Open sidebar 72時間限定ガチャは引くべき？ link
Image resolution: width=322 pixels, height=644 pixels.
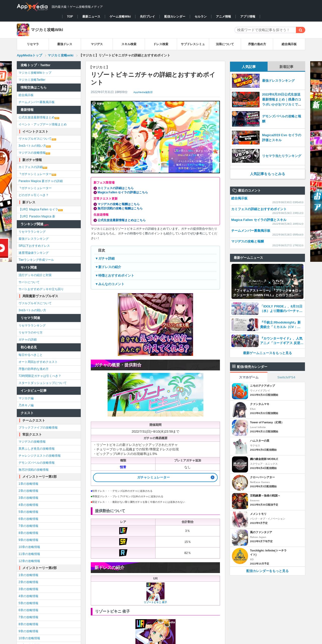coord(40,376)
